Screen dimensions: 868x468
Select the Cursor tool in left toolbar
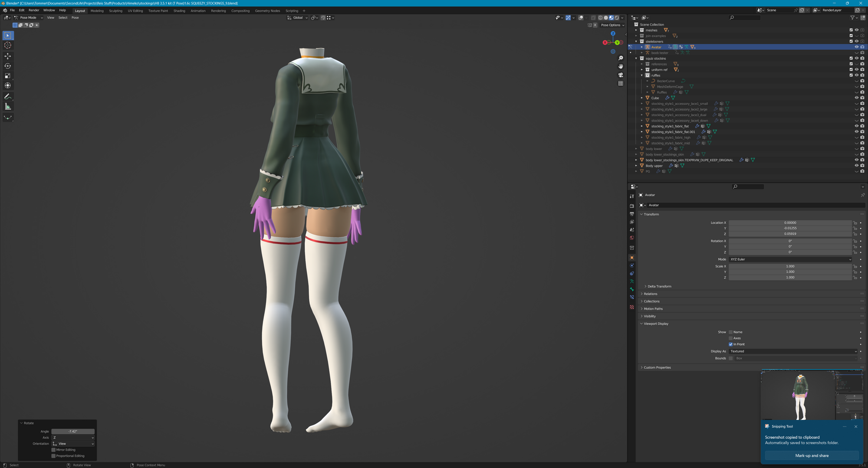(8, 46)
